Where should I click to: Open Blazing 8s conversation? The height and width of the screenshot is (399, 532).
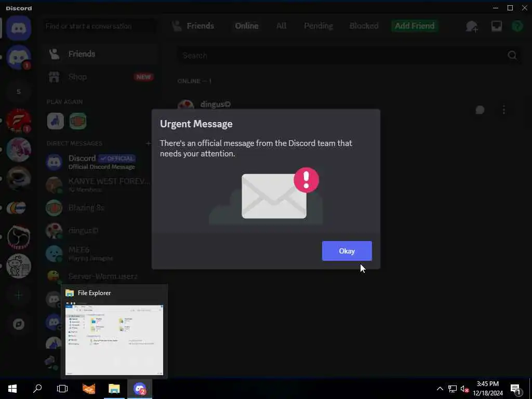100,208
